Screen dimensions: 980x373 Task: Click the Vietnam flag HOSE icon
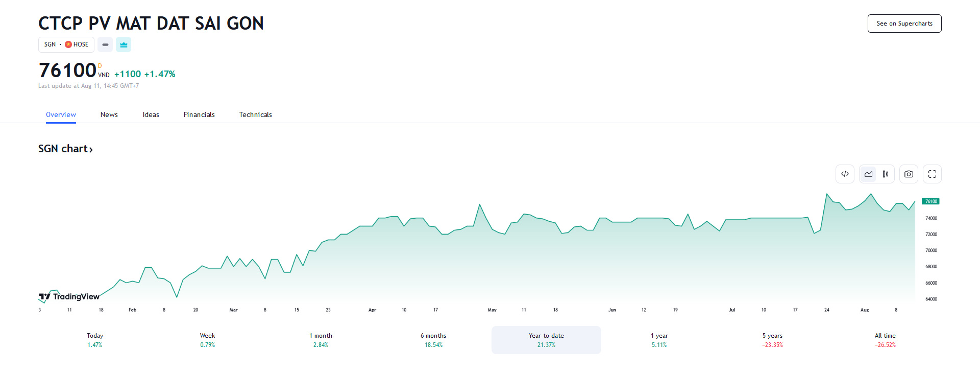coord(68,44)
